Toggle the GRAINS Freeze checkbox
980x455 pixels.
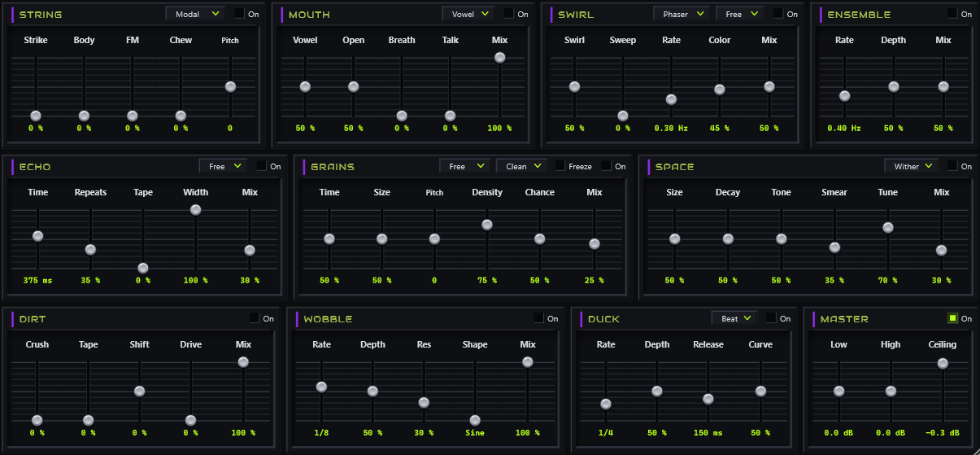tap(560, 166)
